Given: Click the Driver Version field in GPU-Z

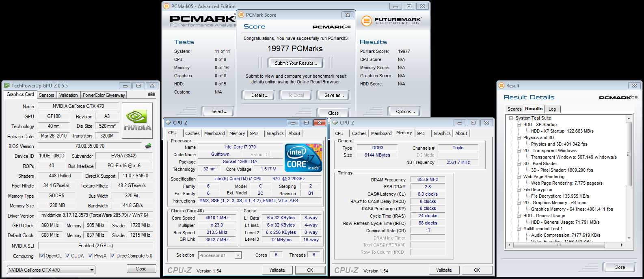Looking at the screenshot, I should pyautogui.click(x=95, y=215).
